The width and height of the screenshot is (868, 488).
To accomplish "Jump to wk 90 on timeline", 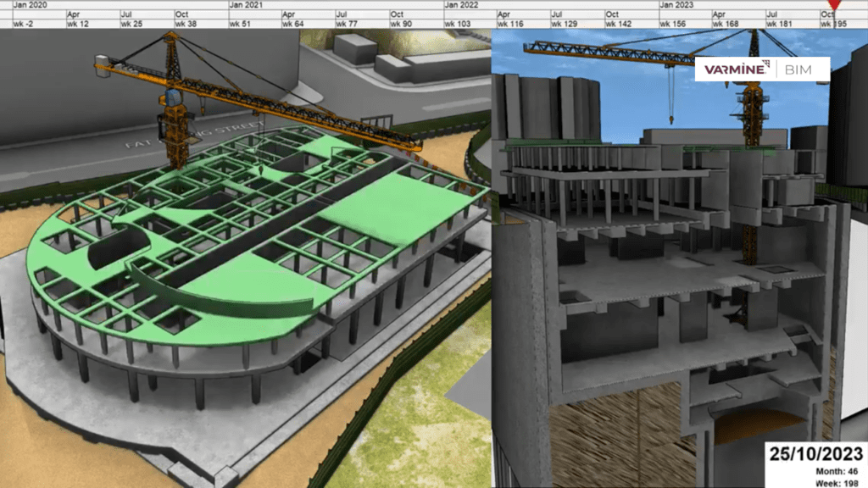I will (403, 25).
